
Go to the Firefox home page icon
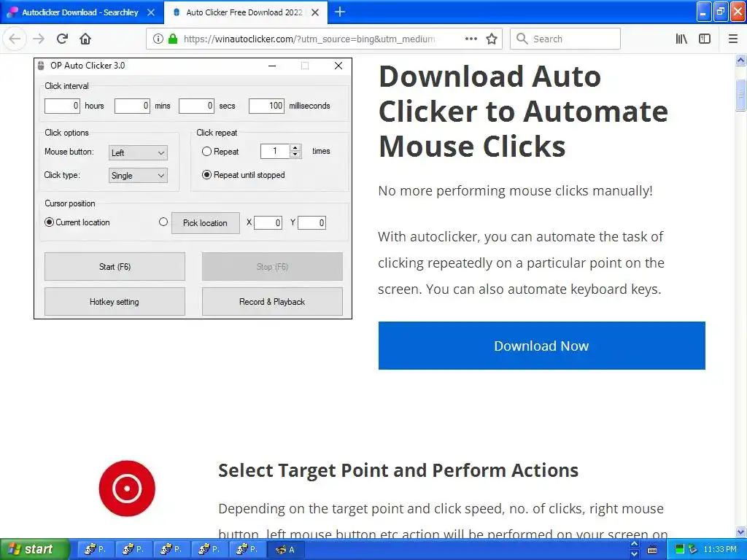[85, 39]
